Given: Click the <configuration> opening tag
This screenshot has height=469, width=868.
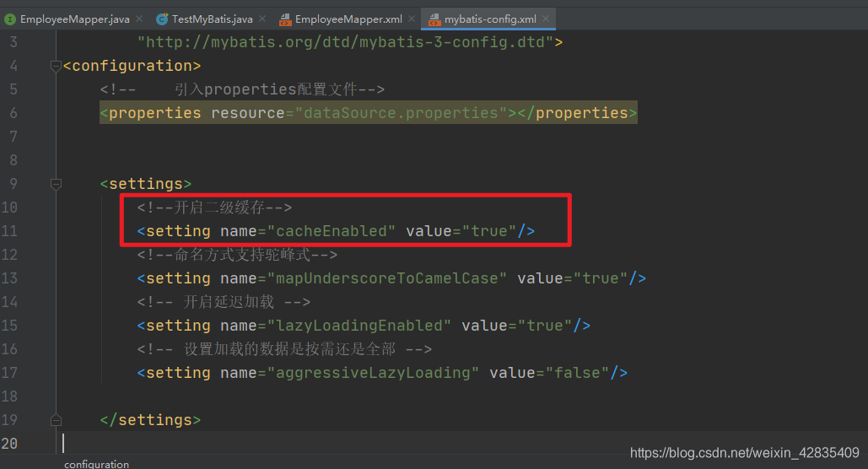Looking at the screenshot, I should coord(132,66).
